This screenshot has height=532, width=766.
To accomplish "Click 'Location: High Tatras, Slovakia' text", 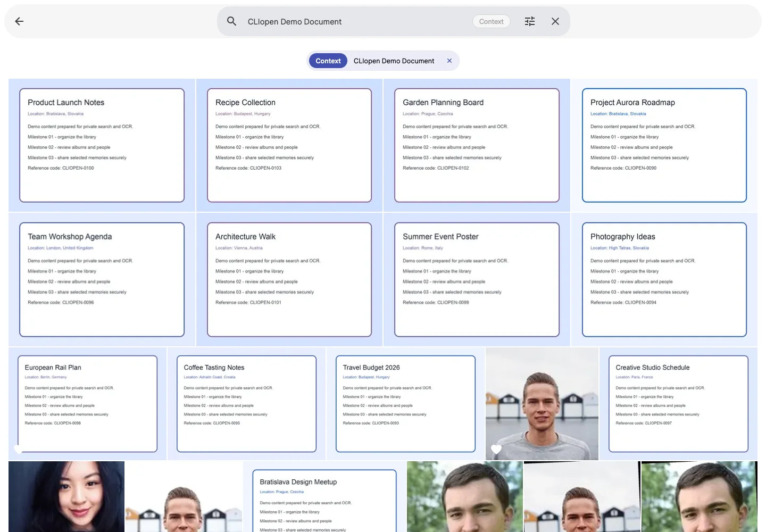I will click(620, 248).
